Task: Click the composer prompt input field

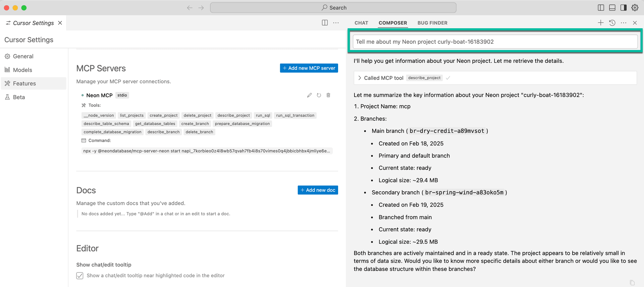Action: (495, 42)
